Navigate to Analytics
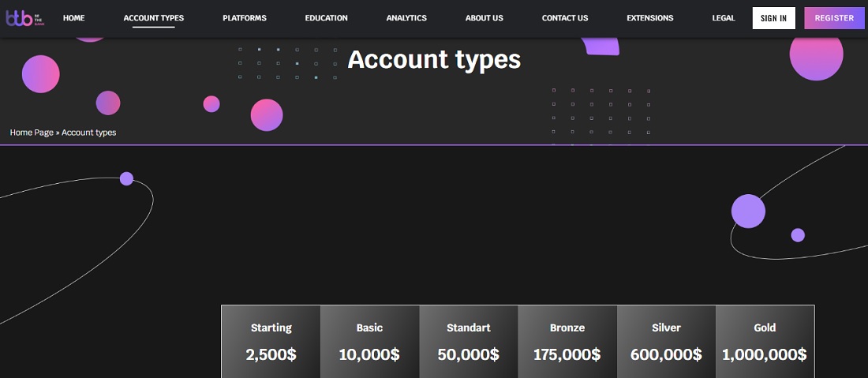The image size is (868, 378). pos(406,18)
